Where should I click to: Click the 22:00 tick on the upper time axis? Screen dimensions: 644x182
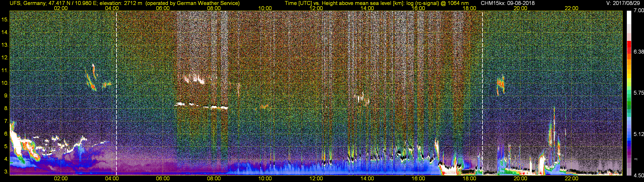coord(571,8)
